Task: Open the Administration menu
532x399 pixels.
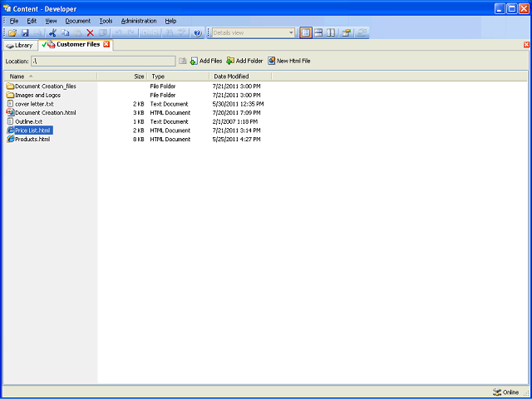Action: tap(139, 21)
